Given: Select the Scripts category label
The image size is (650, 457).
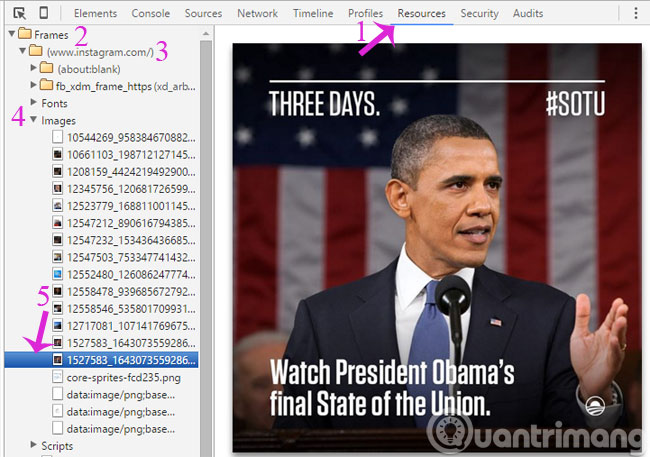Looking at the screenshot, I should [x=57, y=446].
